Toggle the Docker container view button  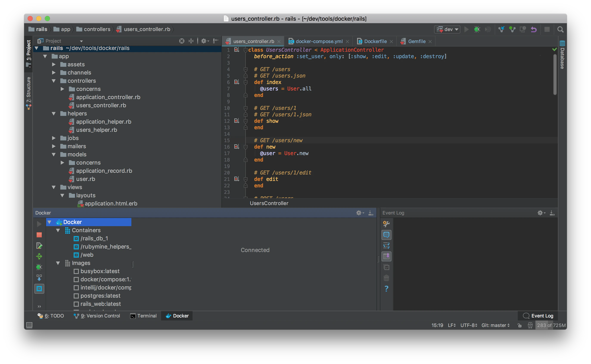[x=39, y=289]
